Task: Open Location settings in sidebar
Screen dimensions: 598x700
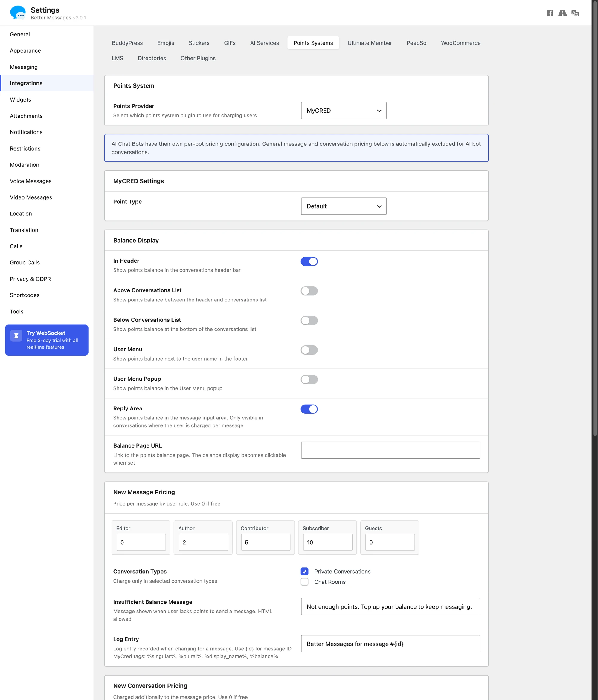Action: click(x=47, y=214)
